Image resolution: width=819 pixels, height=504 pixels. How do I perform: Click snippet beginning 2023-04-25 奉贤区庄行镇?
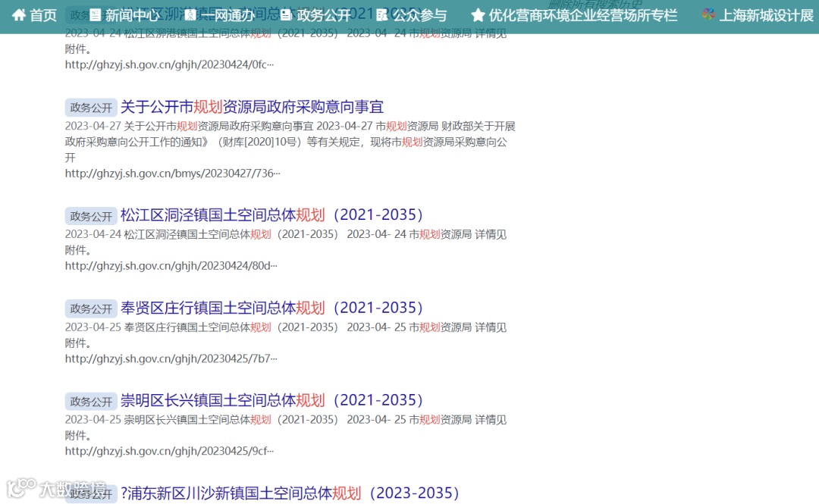[x=286, y=335]
